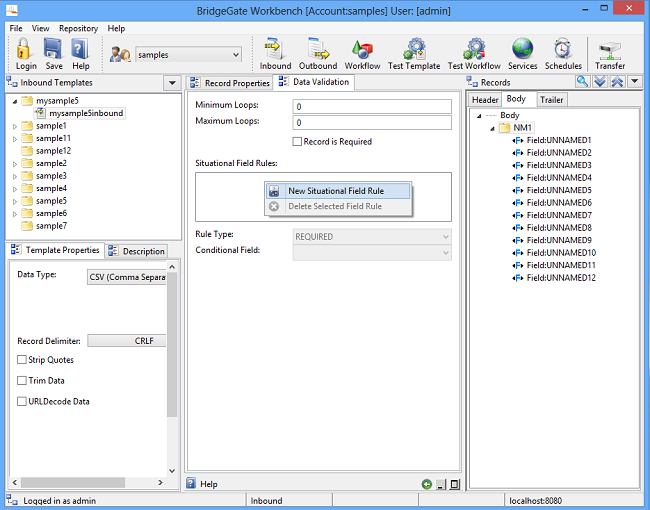Viewport: 650px width, 510px height.
Task: Click the sample7 folder icon
Action: (x=27, y=226)
